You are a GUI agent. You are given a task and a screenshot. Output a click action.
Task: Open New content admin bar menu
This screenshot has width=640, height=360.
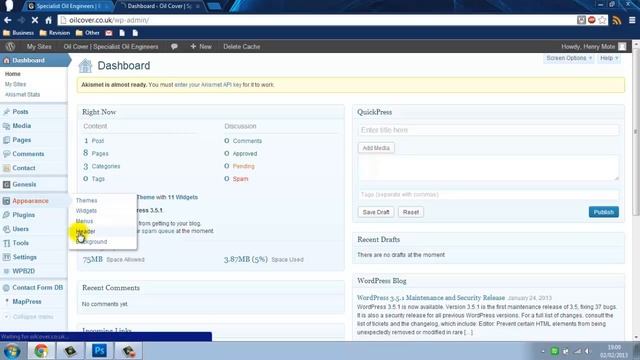(201, 47)
